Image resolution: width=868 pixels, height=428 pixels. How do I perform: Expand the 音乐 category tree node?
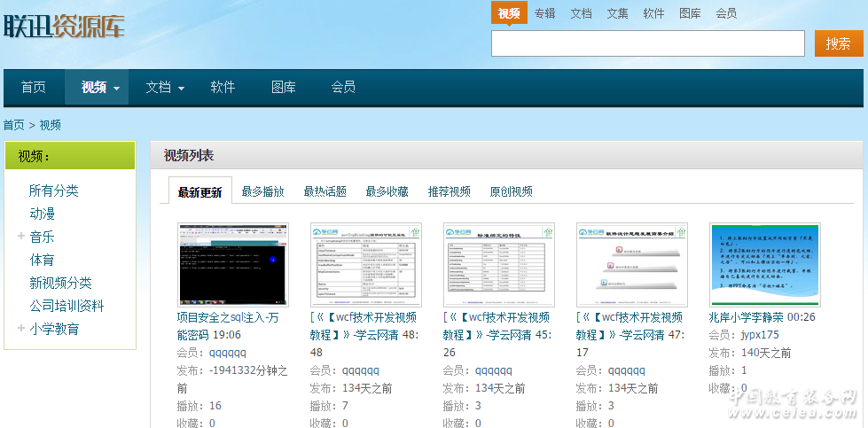pyautogui.click(x=21, y=237)
